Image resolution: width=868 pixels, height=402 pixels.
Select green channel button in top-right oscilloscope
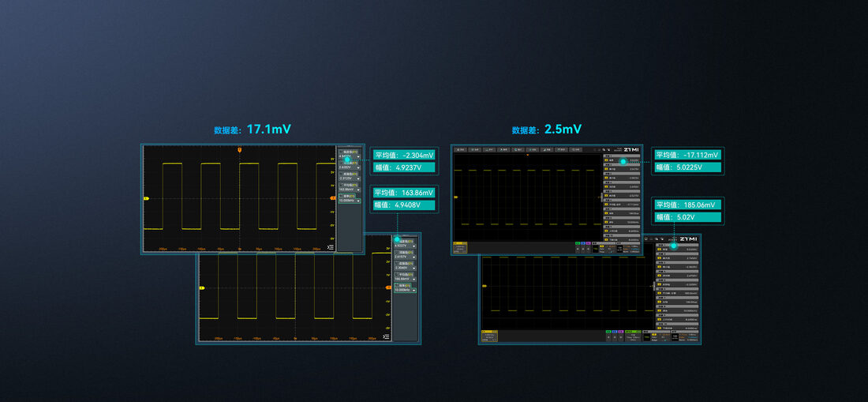pyautogui.click(x=578, y=243)
